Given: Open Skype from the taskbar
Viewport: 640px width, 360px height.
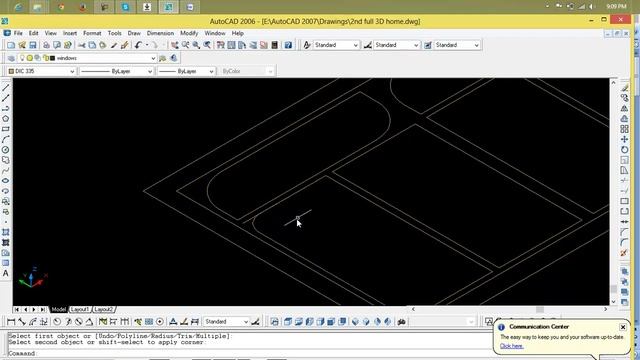Looking at the screenshot, I should click(125, 7).
